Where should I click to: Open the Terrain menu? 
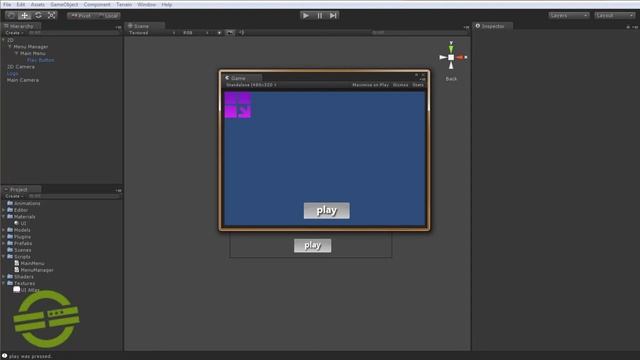[x=124, y=4]
